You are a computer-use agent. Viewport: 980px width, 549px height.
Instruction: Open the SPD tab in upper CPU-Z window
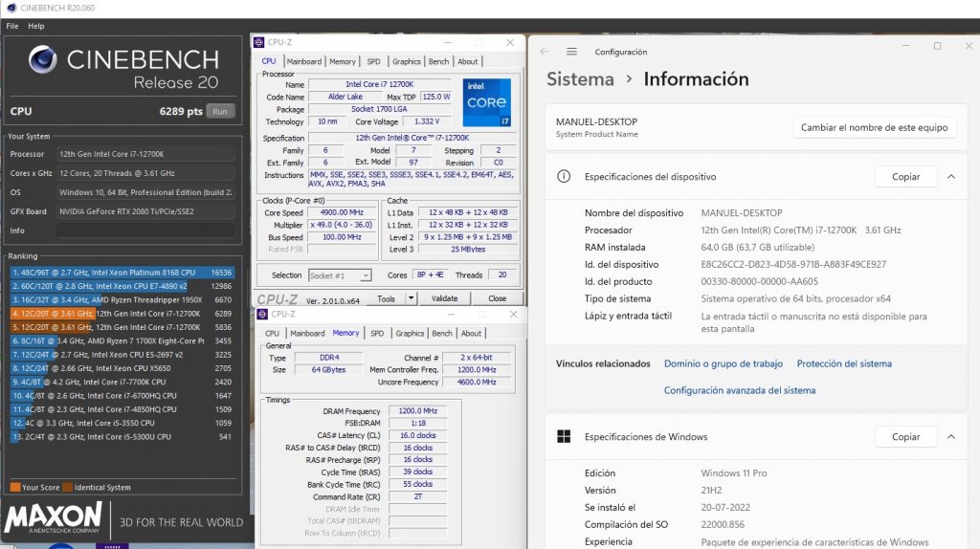click(x=374, y=61)
